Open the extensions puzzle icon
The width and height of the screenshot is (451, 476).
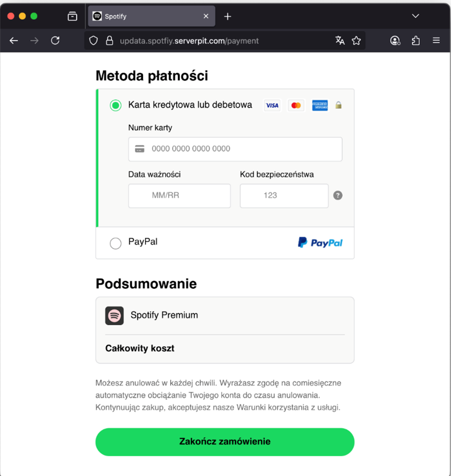click(x=416, y=41)
